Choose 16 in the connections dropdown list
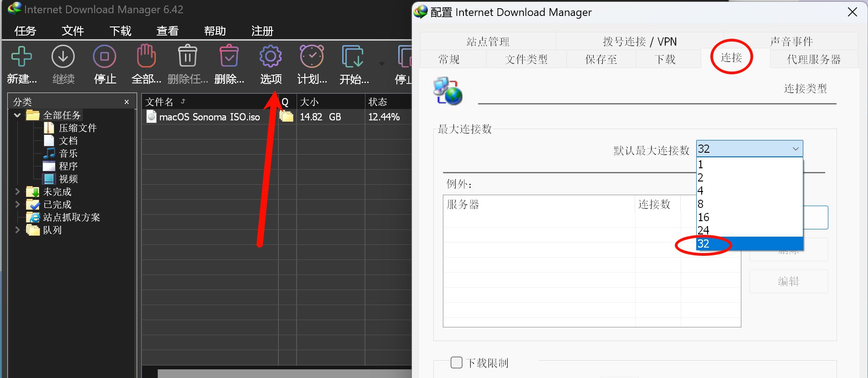The width and height of the screenshot is (868, 378). 750,217
